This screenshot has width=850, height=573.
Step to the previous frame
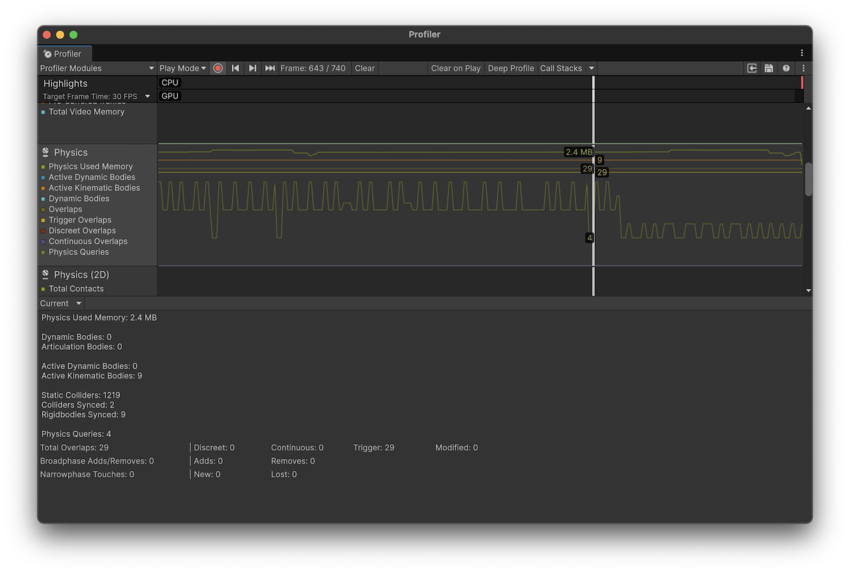(236, 68)
